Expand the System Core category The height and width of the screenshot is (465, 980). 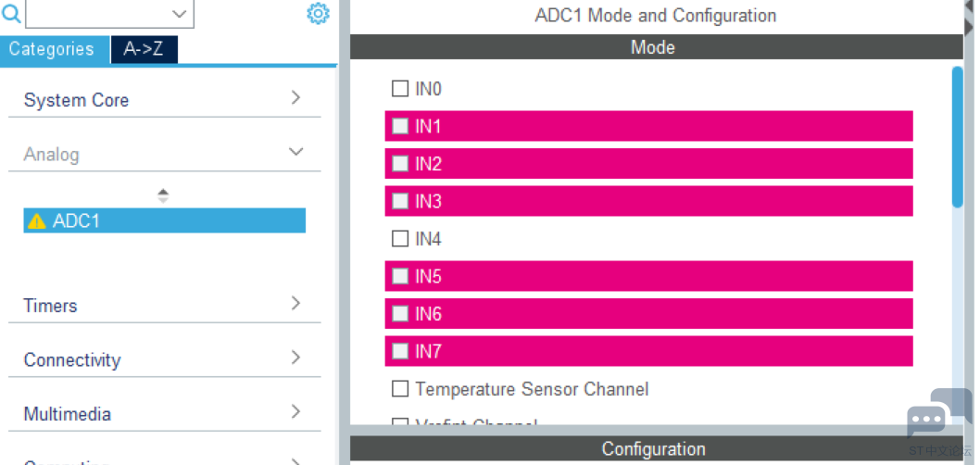[x=164, y=99]
